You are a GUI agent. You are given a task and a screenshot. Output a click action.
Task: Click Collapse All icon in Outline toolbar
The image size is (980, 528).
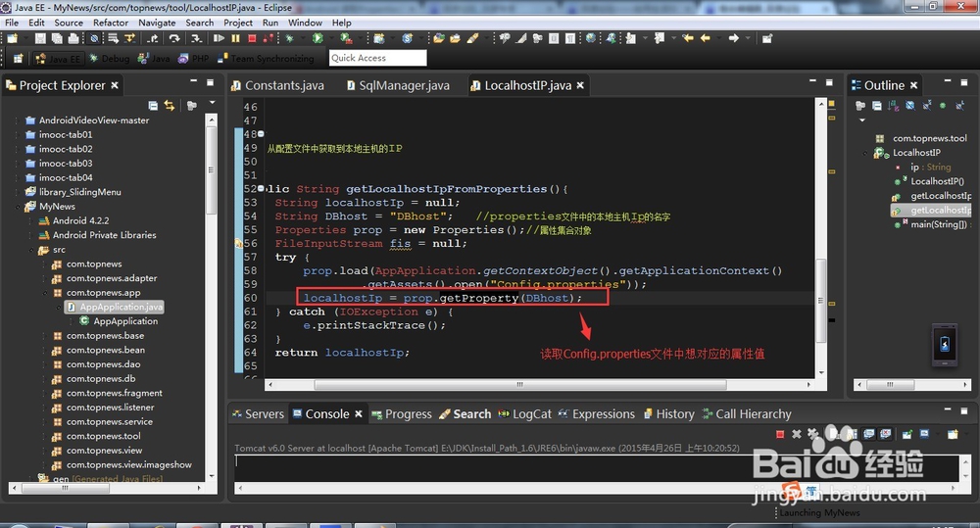877,106
